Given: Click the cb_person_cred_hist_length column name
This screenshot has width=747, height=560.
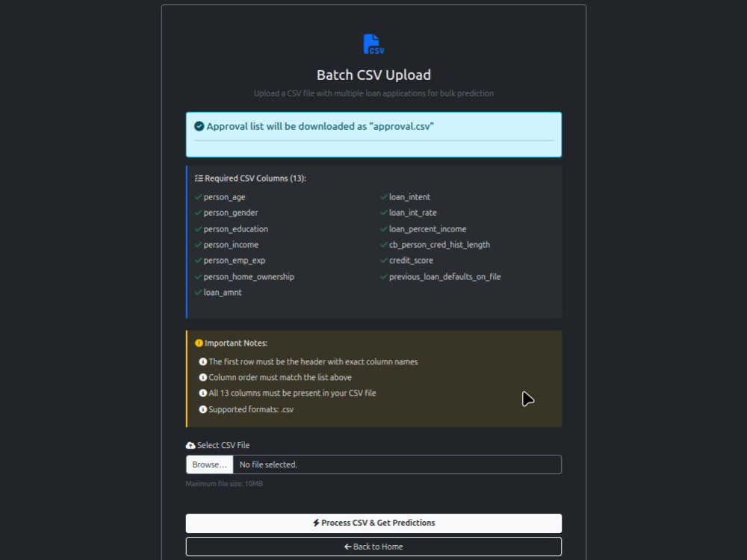Looking at the screenshot, I should [439, 245].
